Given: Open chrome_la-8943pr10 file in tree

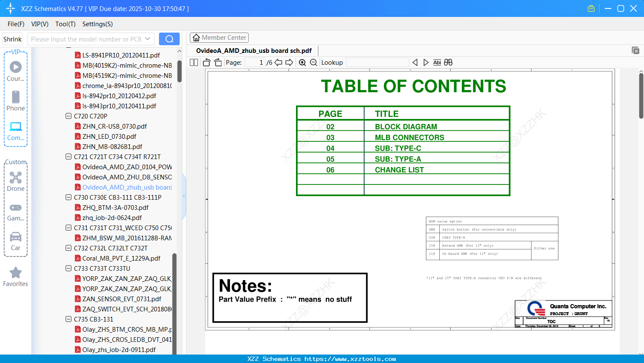Looking at the screenshot, I should [x=127, y=85].
